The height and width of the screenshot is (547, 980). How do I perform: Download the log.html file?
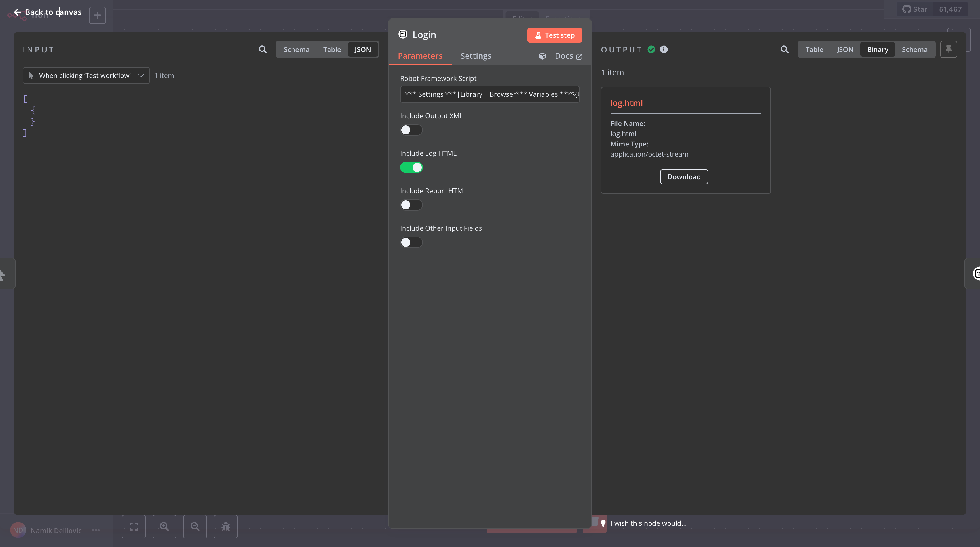tap(684, 177)
